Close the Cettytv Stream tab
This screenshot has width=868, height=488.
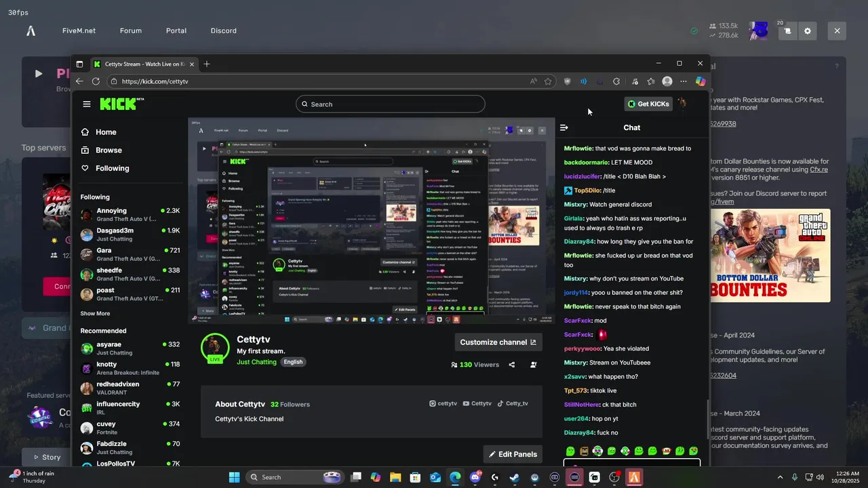pyautogui.click(x=192, y=64)
